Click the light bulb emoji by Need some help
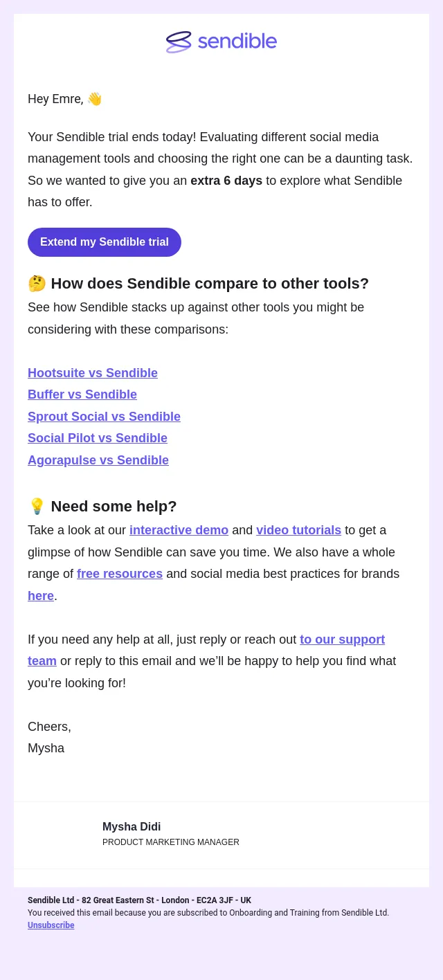This screenshot has width=443, height=980. click(37, 507)
